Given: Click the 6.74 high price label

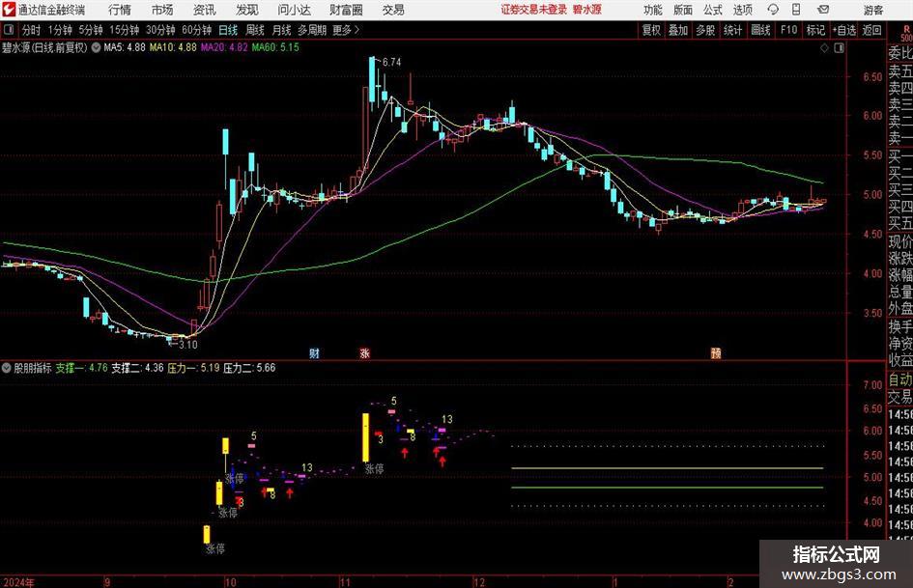Looking at the screenshot, I should tap(392, 62).
